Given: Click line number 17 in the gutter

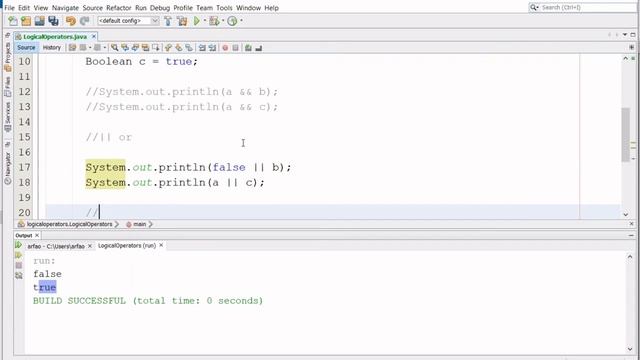Looking at the screenshot, I should coord(24,167).
